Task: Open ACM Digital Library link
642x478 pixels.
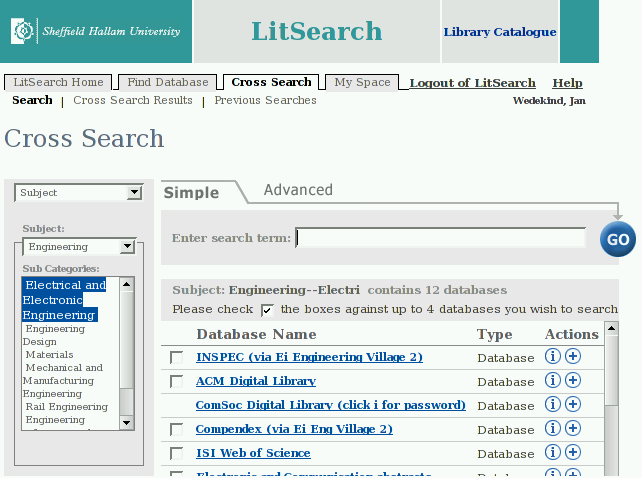Action: (256, 381)
